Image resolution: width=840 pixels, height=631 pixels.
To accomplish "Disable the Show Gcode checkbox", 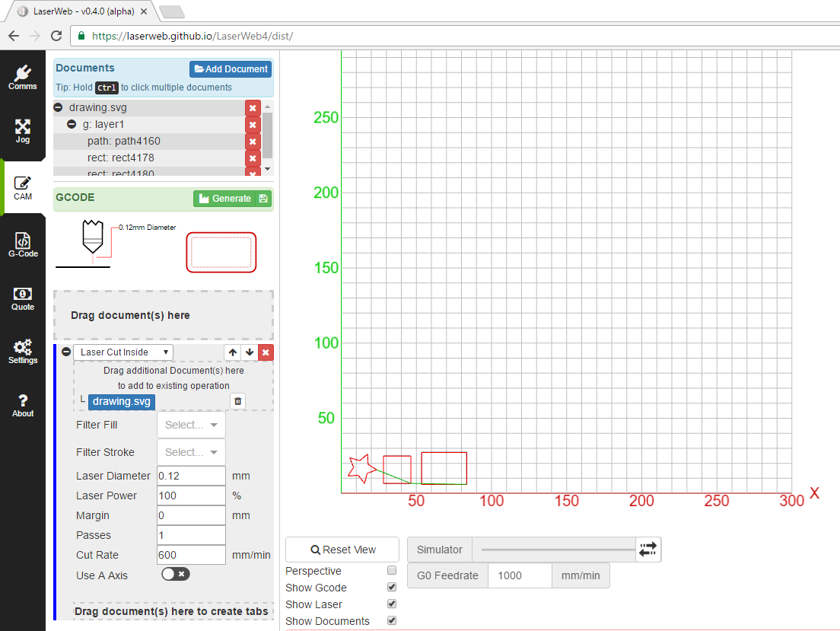I will 392,587.
